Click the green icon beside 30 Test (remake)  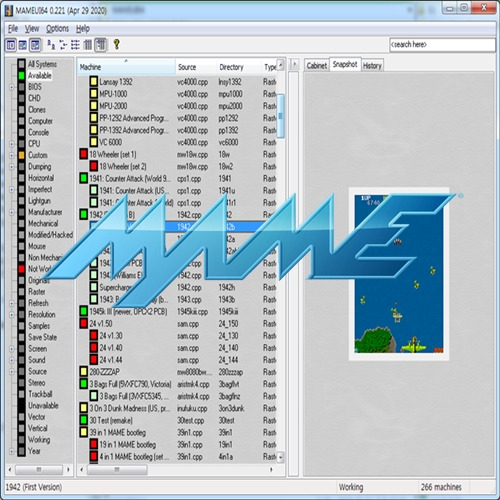click(84, 420)
